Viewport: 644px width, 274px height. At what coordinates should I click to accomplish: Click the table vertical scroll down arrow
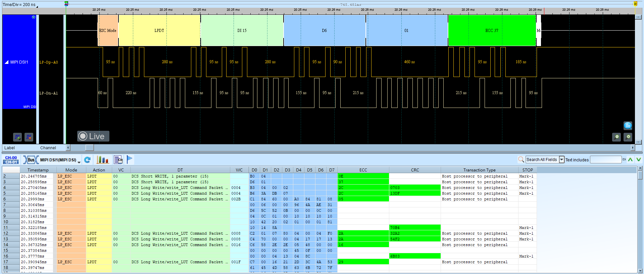click(x=640, y=271)
